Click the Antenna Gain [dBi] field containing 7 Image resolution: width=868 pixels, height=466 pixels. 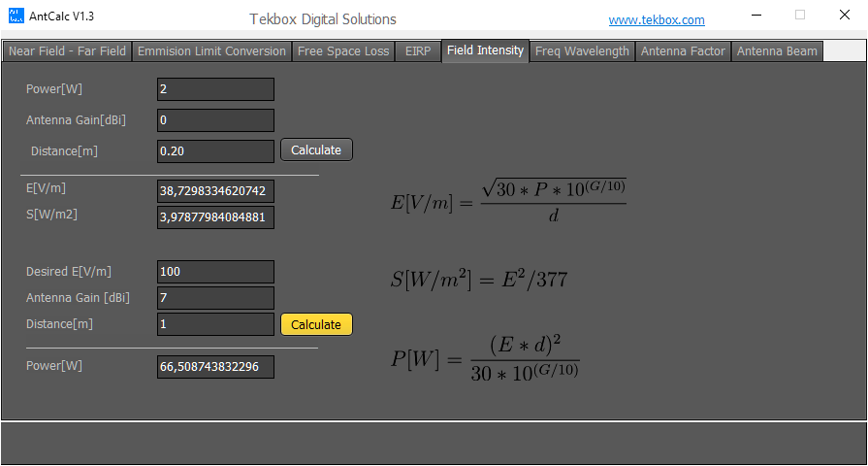click(x=215, y=298)
